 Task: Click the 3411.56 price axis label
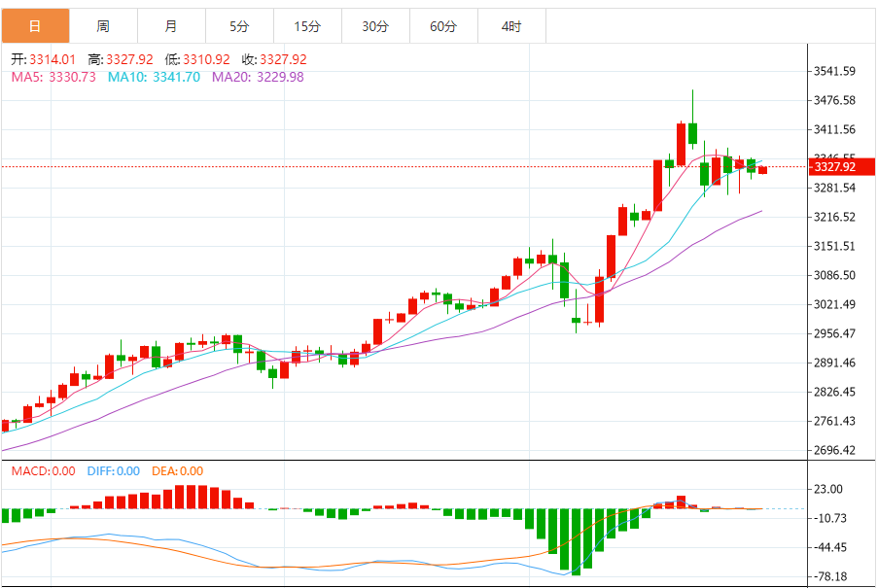point(834,129)
